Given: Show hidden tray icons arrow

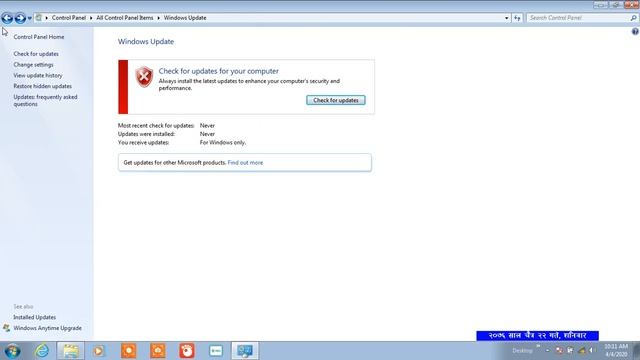Looking at the screenshot, I should tap(547, 351).
